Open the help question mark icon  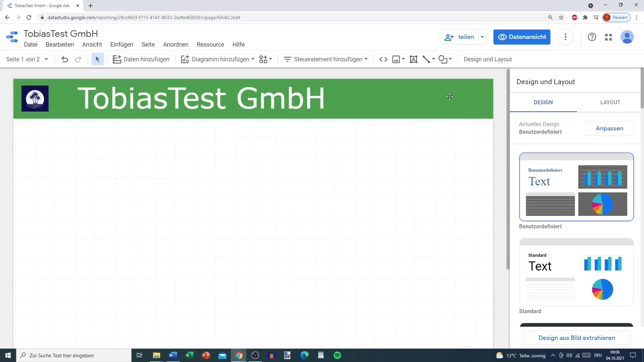click(x=592, y=37)
